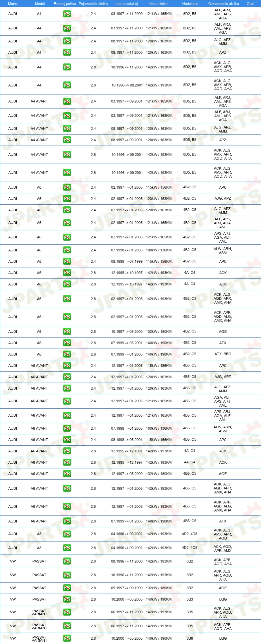The height and width of the screenshot is (644, 261).
Task: Click petrol icon in A4 AVANT row with AJG, APZ, AMM
Action: pyautogui.click(x=67, y=129)
